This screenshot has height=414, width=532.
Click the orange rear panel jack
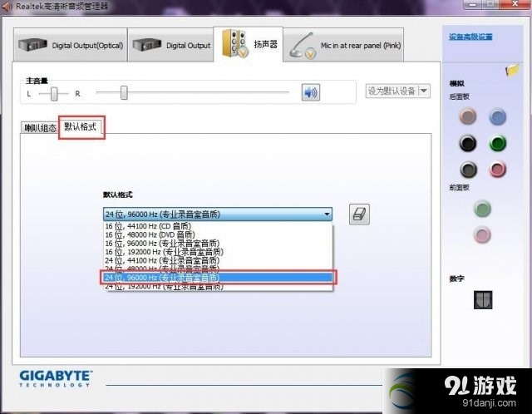pyautogui.click(x=468, y=116)
